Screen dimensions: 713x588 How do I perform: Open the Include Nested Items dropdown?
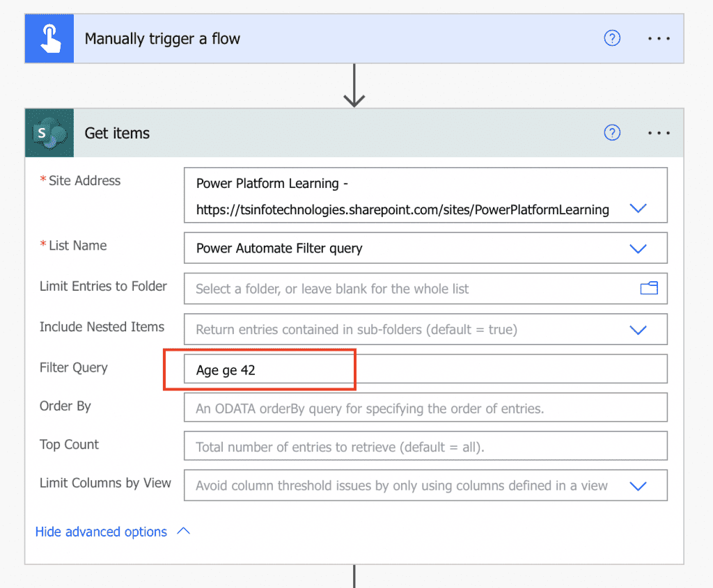tap(638, 328)
